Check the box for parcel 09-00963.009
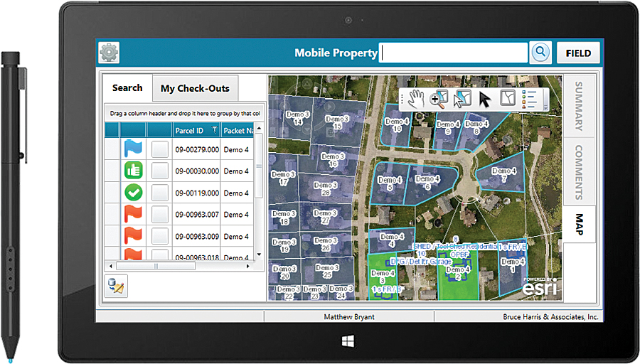Image resolution: width=640 pixels, height=364 pixels. (159, 236)
